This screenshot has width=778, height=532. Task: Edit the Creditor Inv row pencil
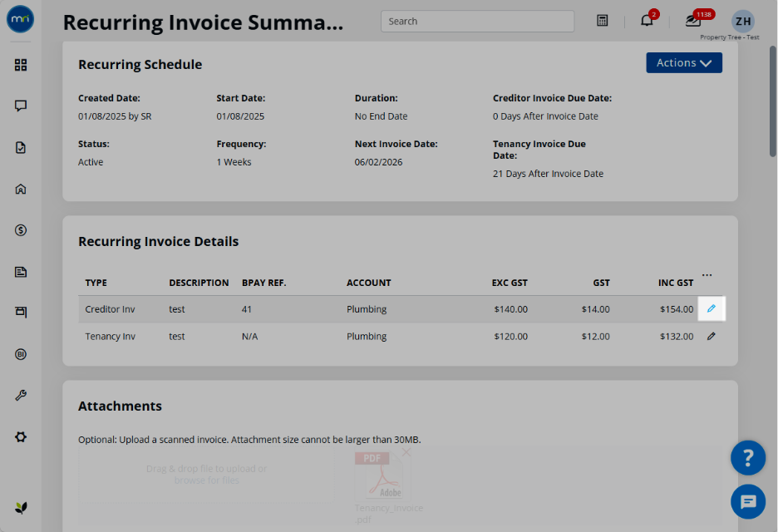coord(711,308)
